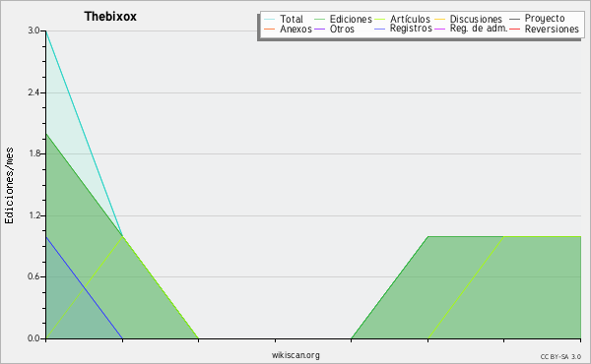
Task: Click the Otros legend label
Action: pyautogui.click(x=342, y=29)
